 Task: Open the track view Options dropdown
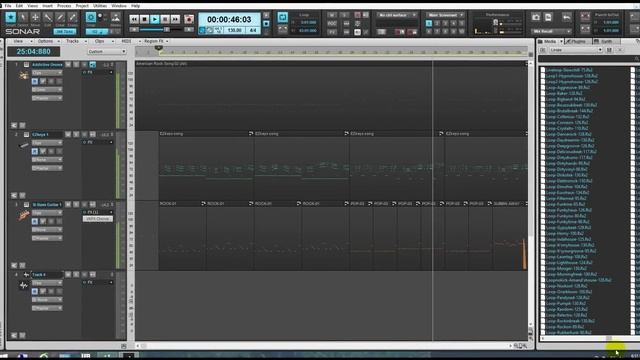tap(48, 41)
